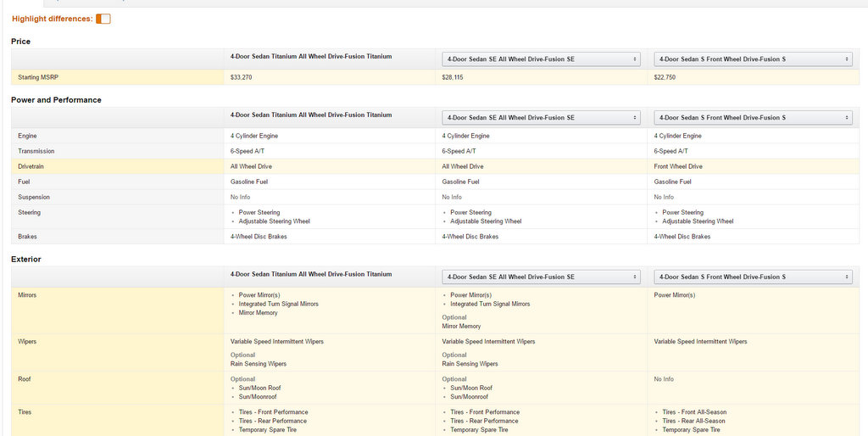The image size is (868, 436).
Task: Click the "Roof" row label
Action: [x=25, y=379]
